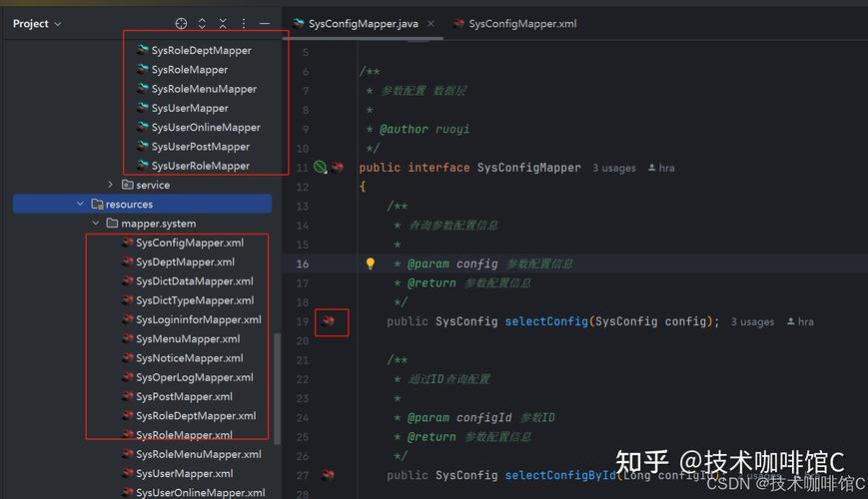The height and width of the screenshot is (499, 868).
Task: Click the intention lightbulb on line 16
Action: (371, 263)
